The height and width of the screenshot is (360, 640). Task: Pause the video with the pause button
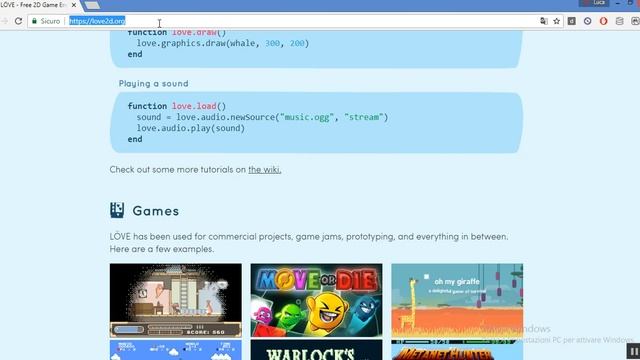[633, 351]
